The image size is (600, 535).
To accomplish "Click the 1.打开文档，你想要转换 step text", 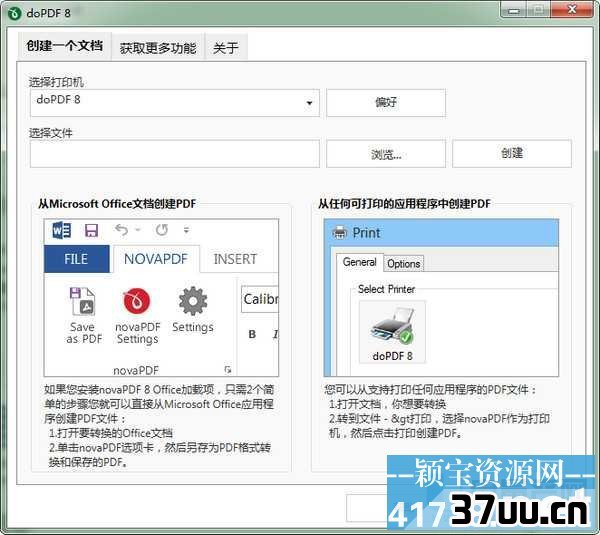I will [388, 404].
